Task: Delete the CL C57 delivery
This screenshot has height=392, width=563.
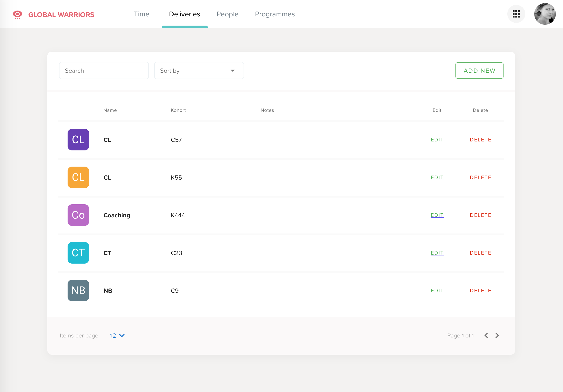Action: point(480,140)
